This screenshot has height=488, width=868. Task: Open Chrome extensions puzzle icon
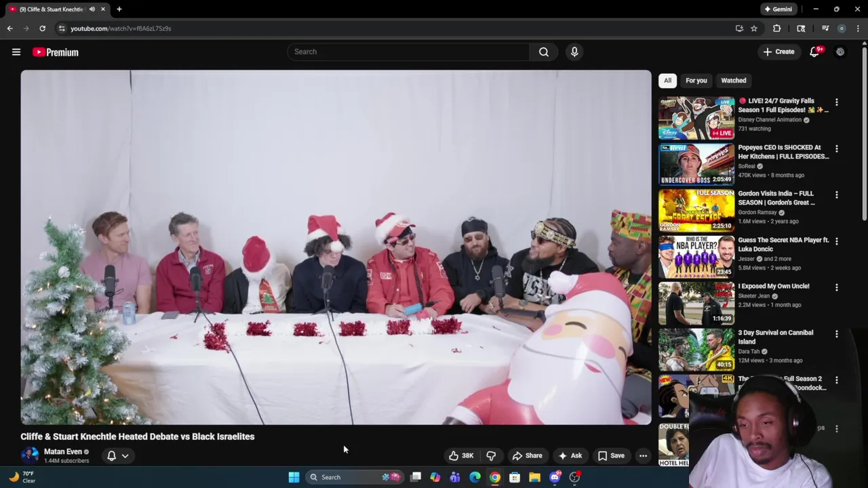pos(776,28)
